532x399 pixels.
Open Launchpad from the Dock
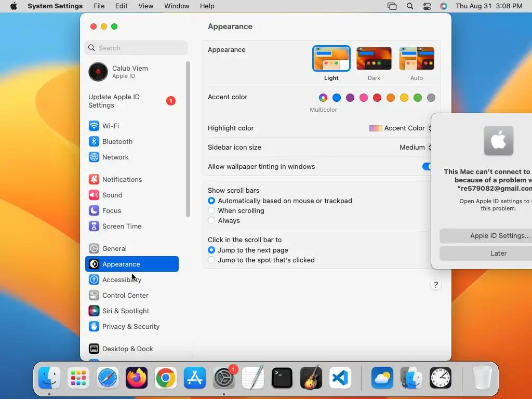[78, 378]
